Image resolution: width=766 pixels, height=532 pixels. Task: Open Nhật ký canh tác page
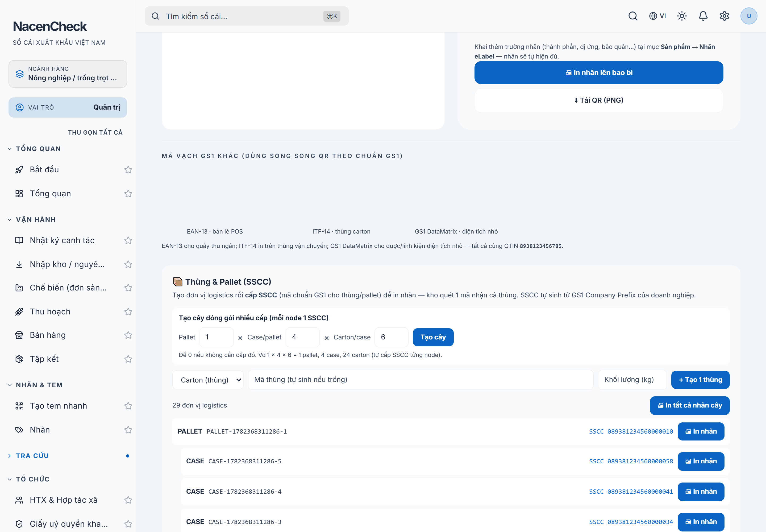(x=67, y=240)
